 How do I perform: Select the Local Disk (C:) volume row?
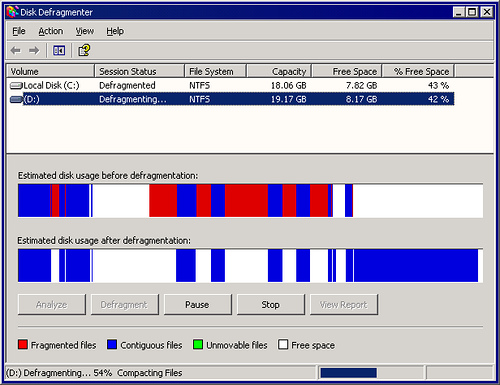click(x=232, y=86)
